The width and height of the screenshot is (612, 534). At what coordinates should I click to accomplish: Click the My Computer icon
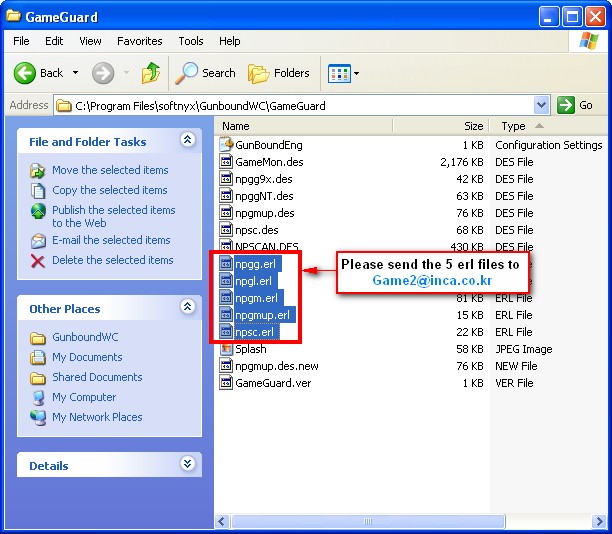[x=38, y=398]
